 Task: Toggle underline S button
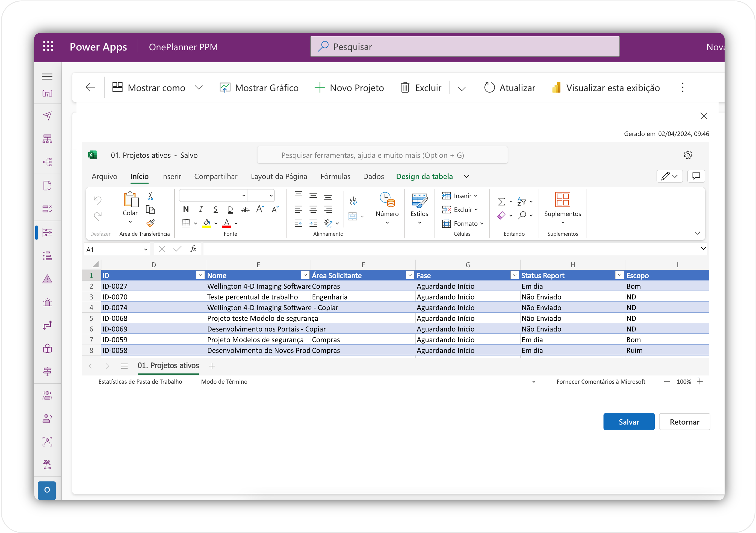click(x=216, y=209)
